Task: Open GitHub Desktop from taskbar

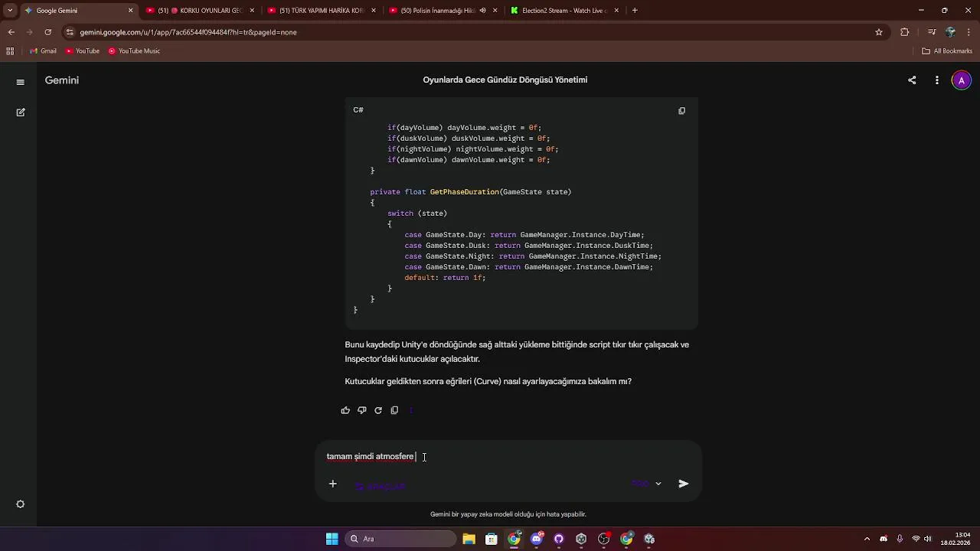Action: [559, 539]
